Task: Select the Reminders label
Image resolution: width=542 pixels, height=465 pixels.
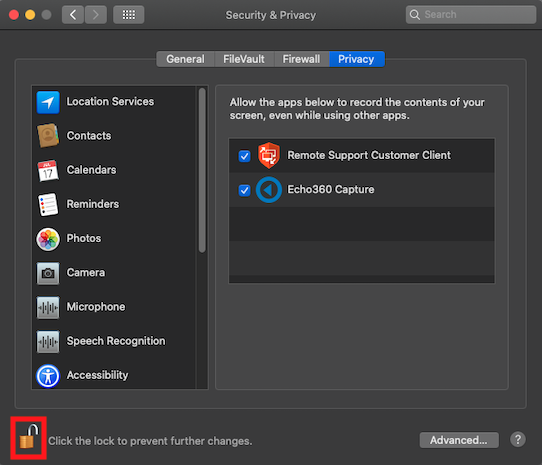Action: click(x=93, y=204)
